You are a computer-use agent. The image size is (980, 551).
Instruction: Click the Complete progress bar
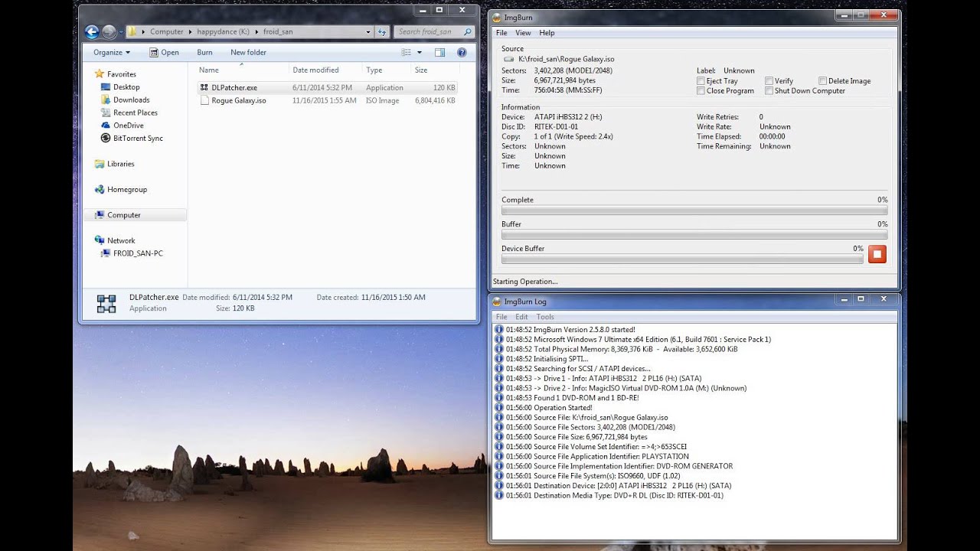click(x=694, y=210)
